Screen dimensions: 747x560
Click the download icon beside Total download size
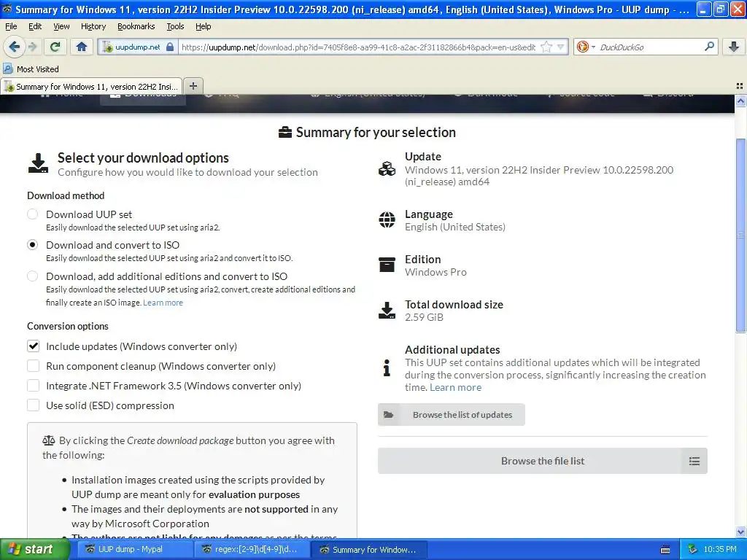pyautogui.click(x=387, y=310)
